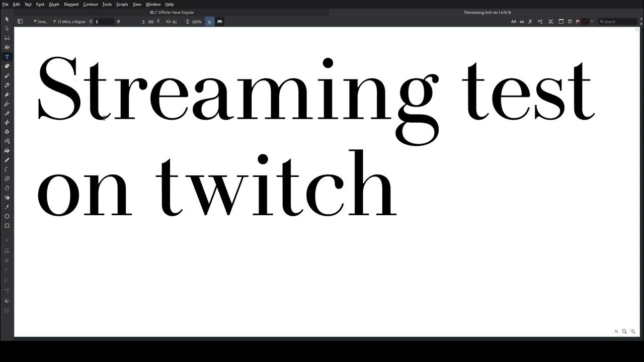Viewport: 644px width, 362px height.
Task: Click the uppercase 'AA' button
Action: pyautogui.click(x=514, y=22)
